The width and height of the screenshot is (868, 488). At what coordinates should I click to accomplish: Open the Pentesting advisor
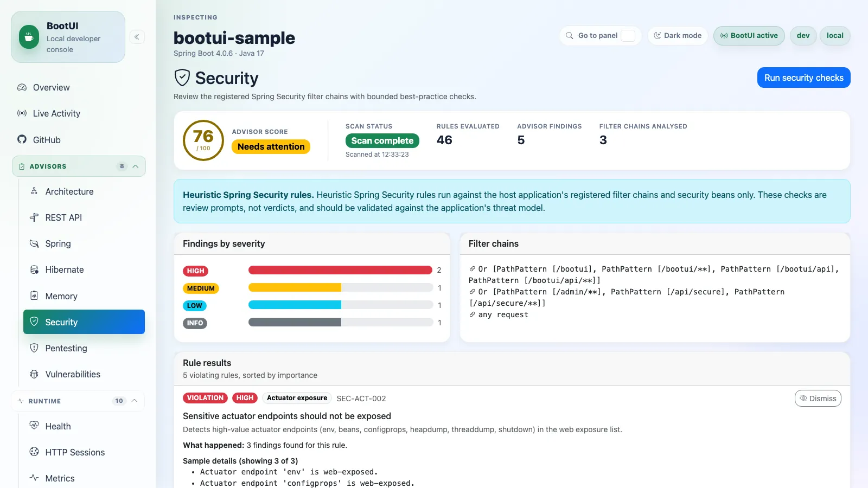pos(84,348)
